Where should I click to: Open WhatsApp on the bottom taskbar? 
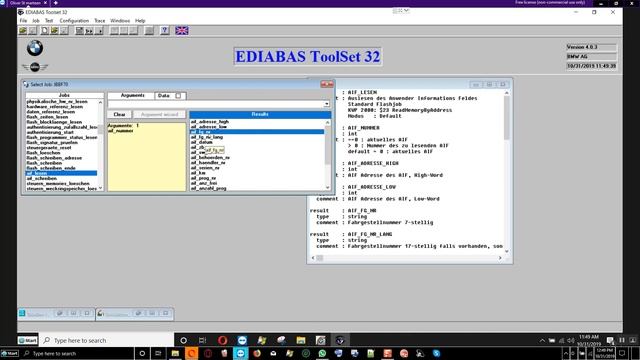click(322, 353)
